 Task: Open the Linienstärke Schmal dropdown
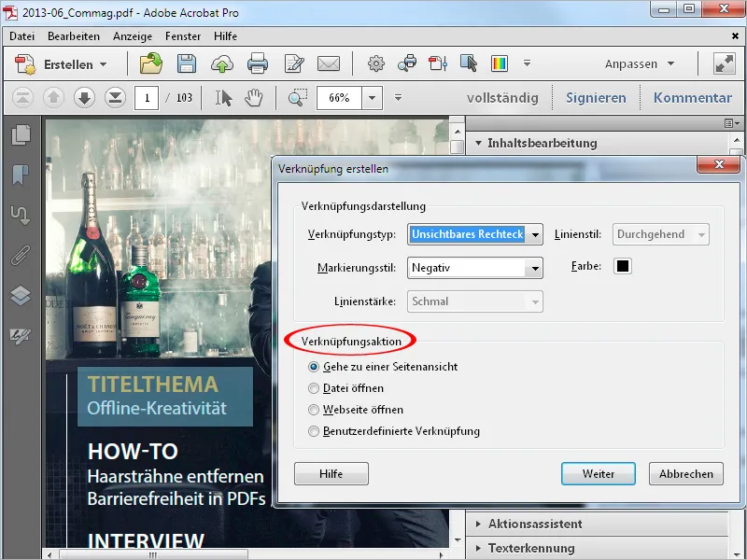(x=475, y=301)
